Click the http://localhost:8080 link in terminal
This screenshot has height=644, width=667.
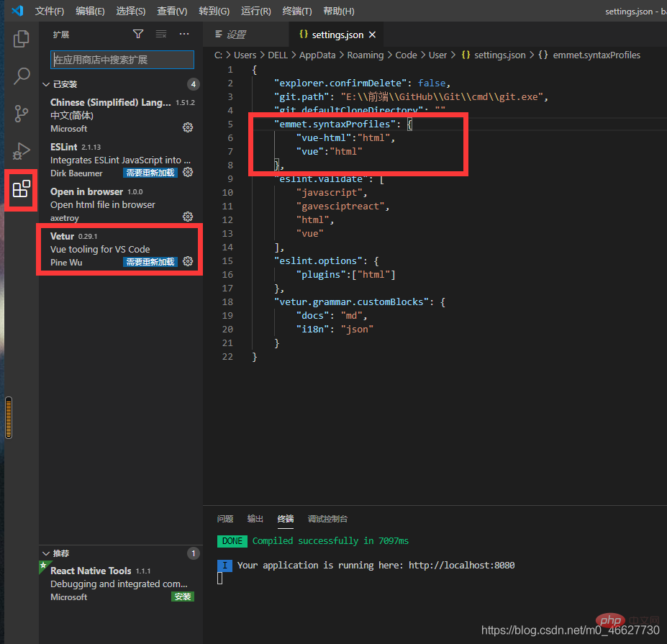tap(461, 566)
